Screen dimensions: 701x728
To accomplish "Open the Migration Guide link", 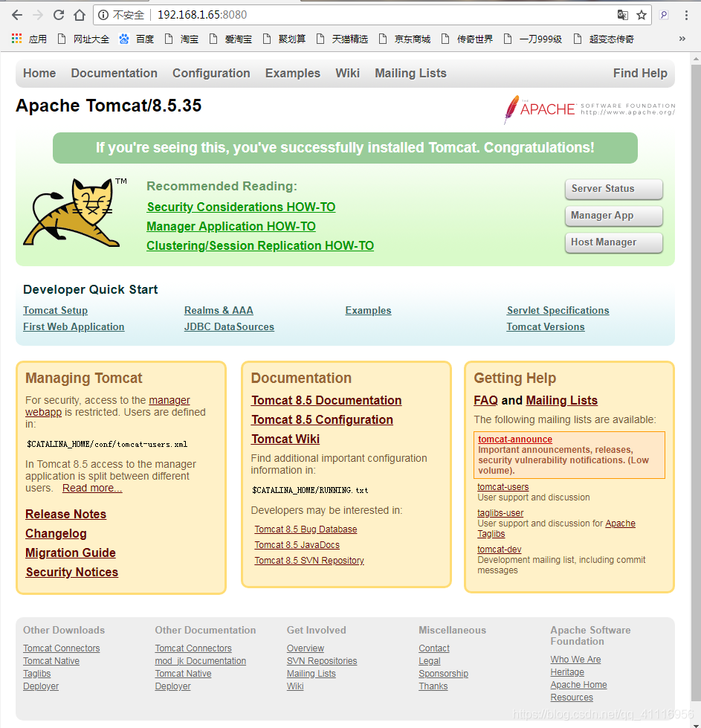I will coord(71,553).
